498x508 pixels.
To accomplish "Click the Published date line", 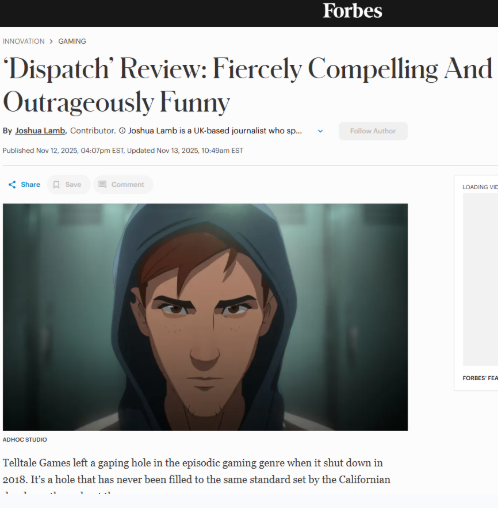I will coord(123,151).
